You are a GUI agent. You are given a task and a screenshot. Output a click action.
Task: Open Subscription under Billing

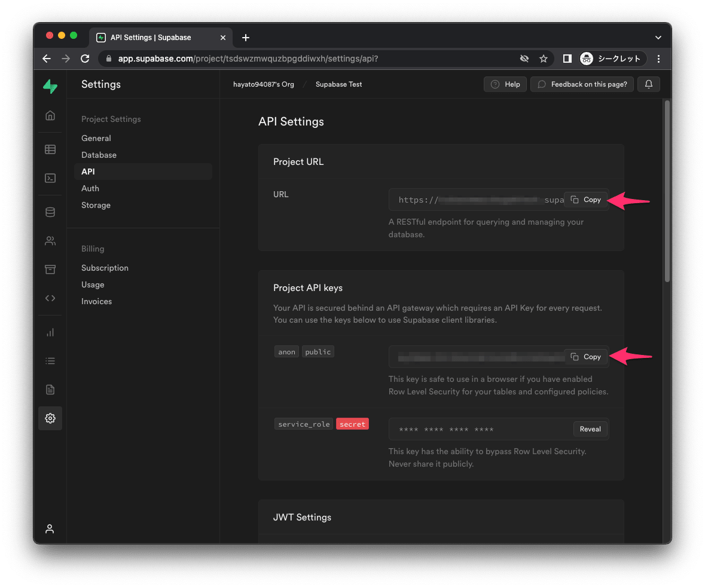[x=105, y=268]
